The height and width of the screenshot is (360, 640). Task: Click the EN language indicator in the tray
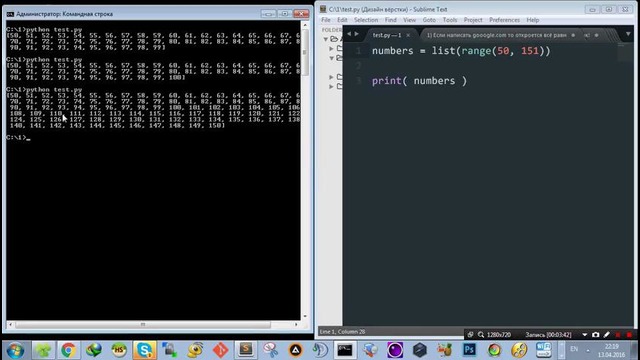click(574, 349)
